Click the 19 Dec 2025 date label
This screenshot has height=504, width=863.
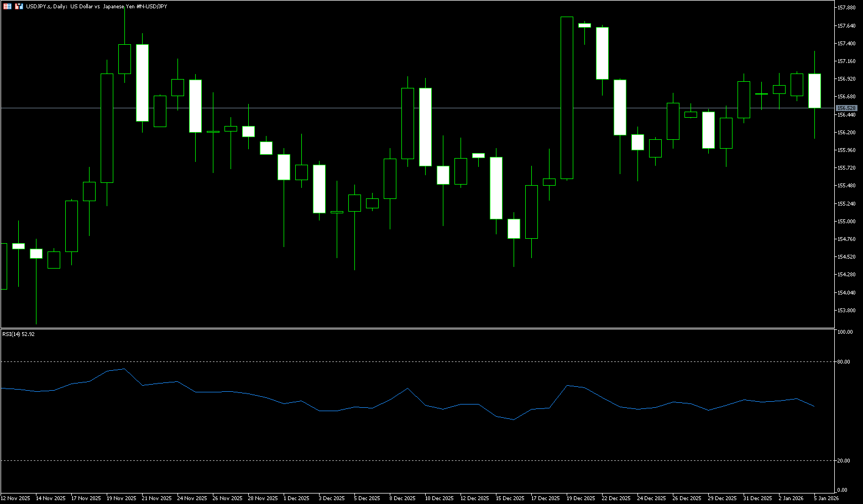[581, 498]
